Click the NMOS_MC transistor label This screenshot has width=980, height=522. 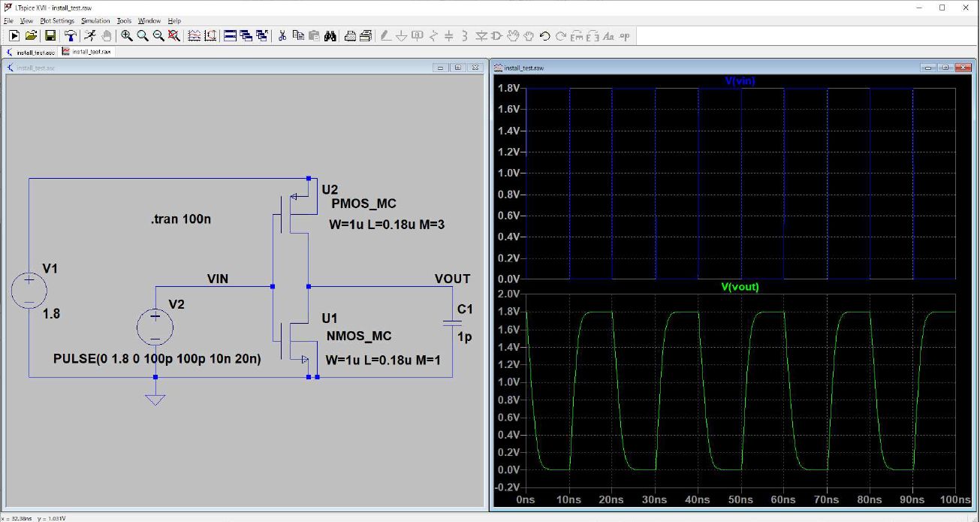pos(359,336)
